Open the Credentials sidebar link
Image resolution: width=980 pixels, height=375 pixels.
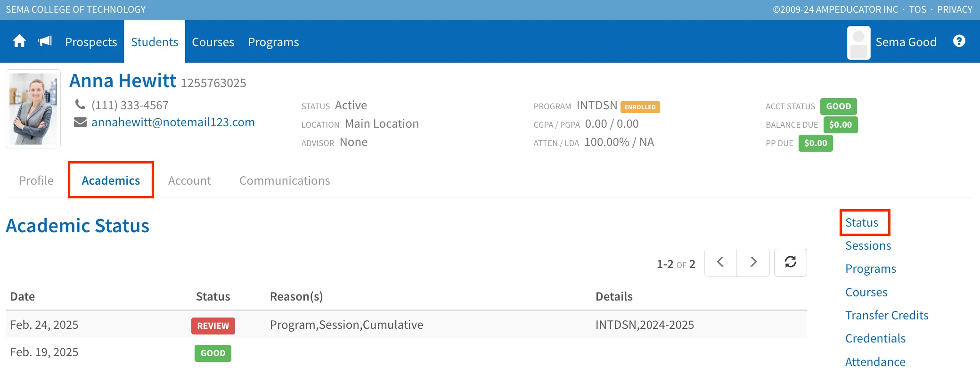pyautogui.click(x=875, y=338)
